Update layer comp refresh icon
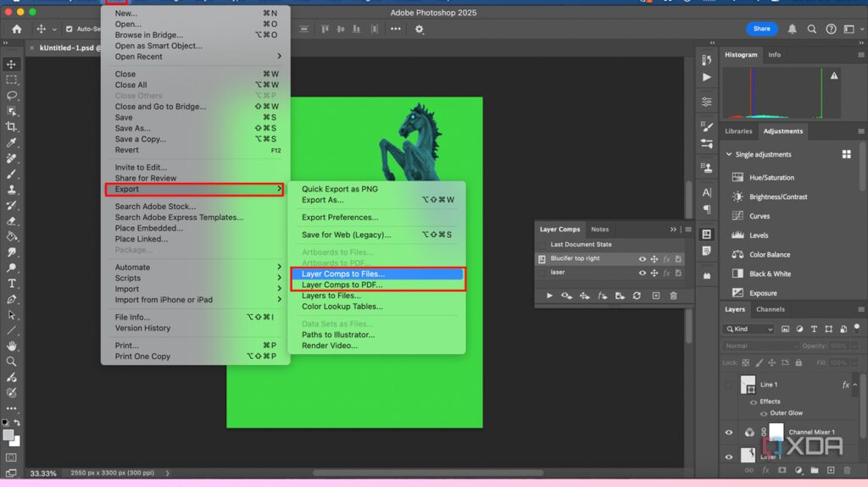This screenshot has width=868, height=487. pyautogui.click(x=637, y=296)
